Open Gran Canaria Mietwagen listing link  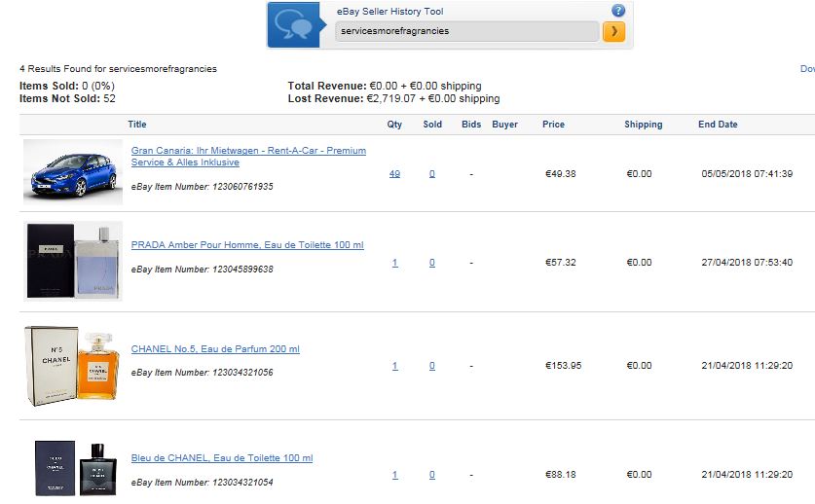[x=248, y=157]
